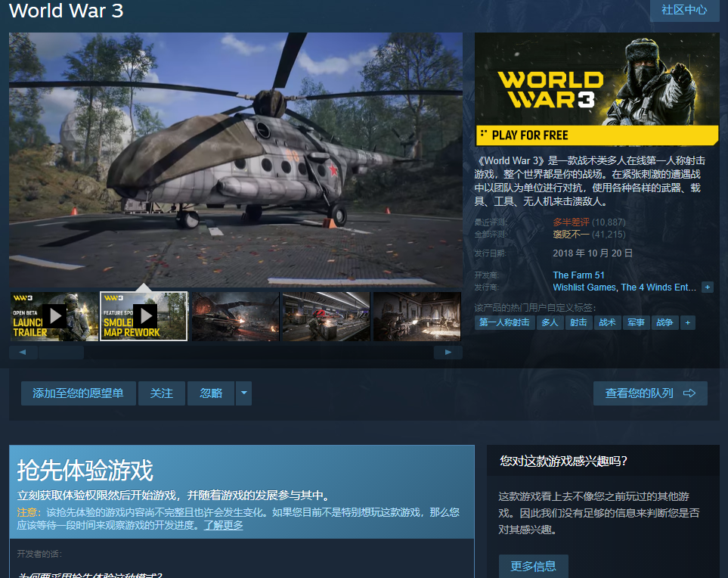The width and height of the screenshot is (728, 578).
Task: Click the World War 3 header capsule image
Action: (597, 89)
